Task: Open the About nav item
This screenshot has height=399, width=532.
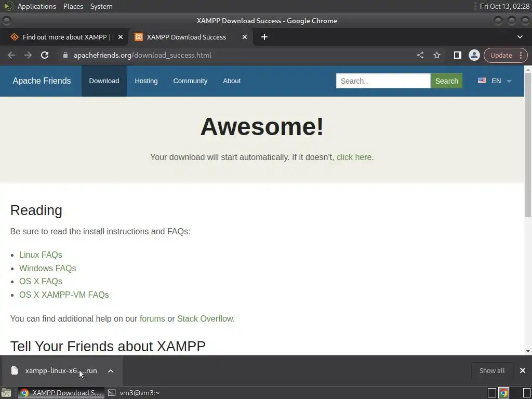Action: [x=232, y=81]
